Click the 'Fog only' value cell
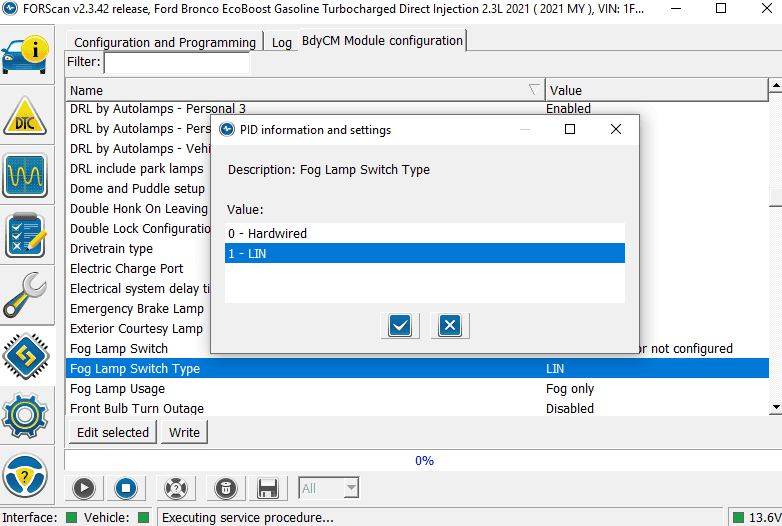This screenshot has width=782, height=526. coord(570,388)
